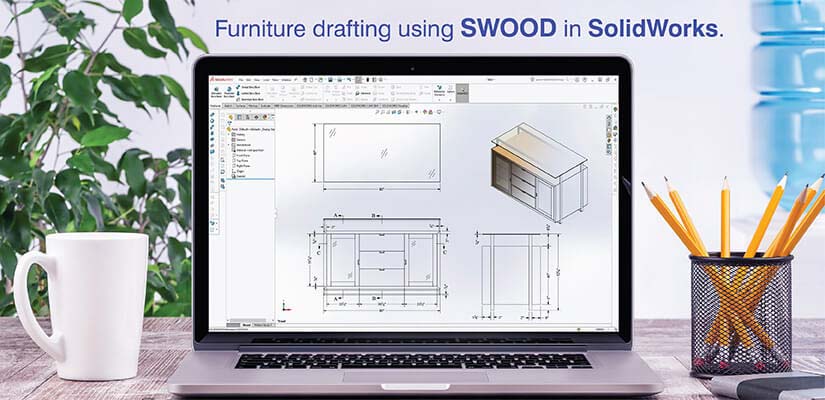Switch to the Surfaces ribbon tab
Viewport: 825px width, 400px height.
(x=241, y=105)
